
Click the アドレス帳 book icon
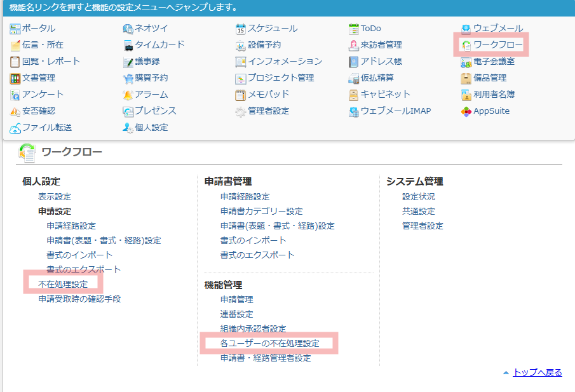(x=353, y=62)
